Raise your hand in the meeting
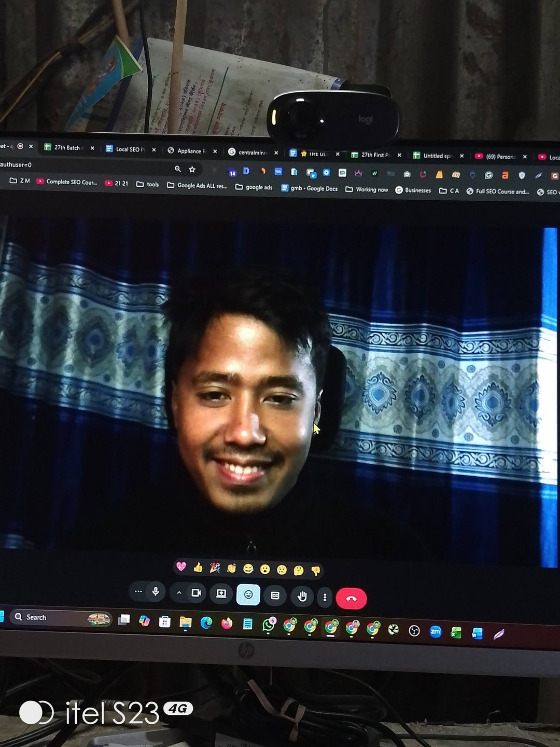The image size is (560, 747). pos(302,597)
